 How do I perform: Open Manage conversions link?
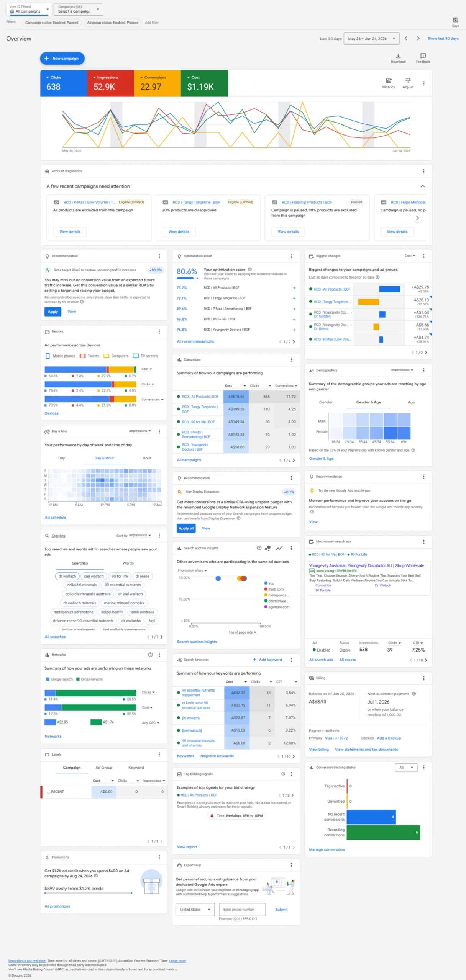point(327,849)
